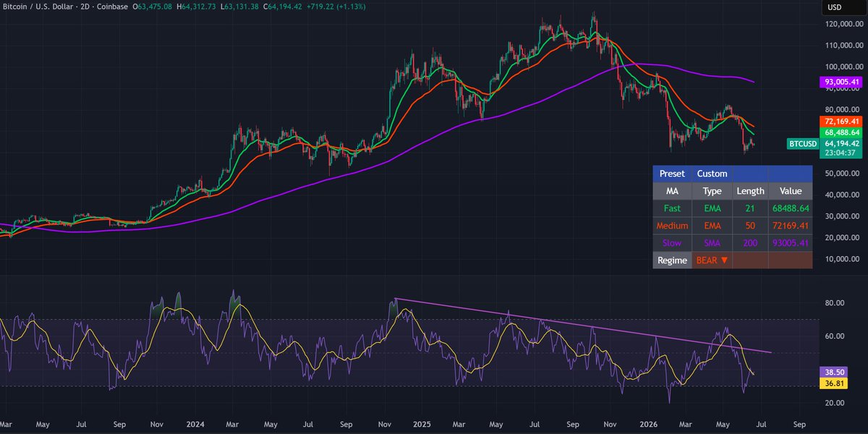Image resolution: width=868 pixels, height=434 pixels.
Task: Click the Preset cell in the MA table
Action: [672, 174]
